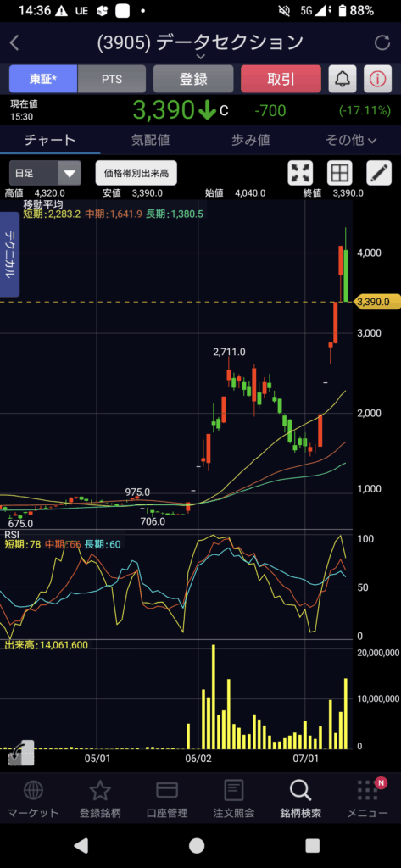Open the order inquiry document icon
Screen dimensions: 401x868
(x=234, y=790)
